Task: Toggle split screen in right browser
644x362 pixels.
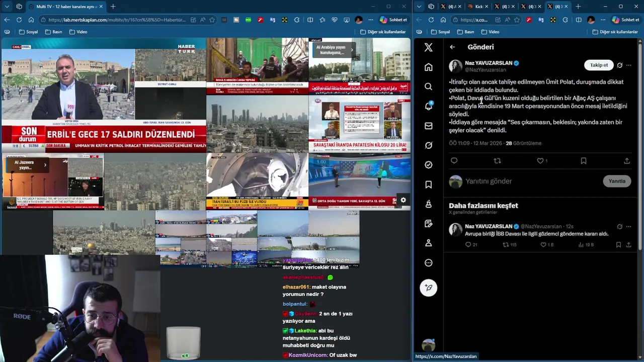Action: tap(579, 20)
